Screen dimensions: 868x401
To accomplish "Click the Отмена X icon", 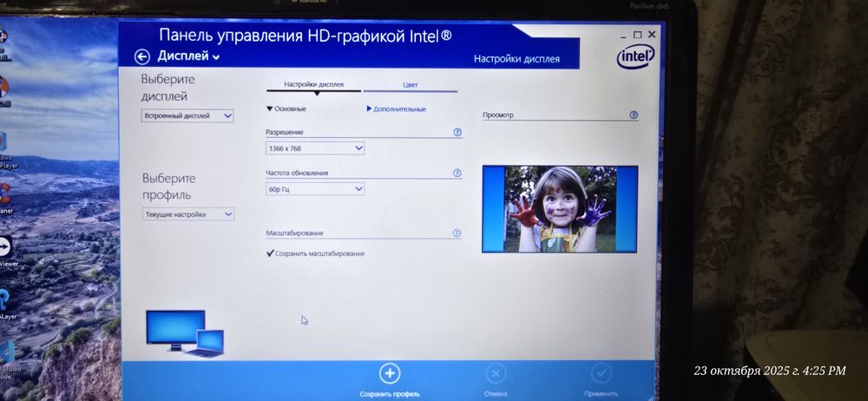I will point(496,373).
